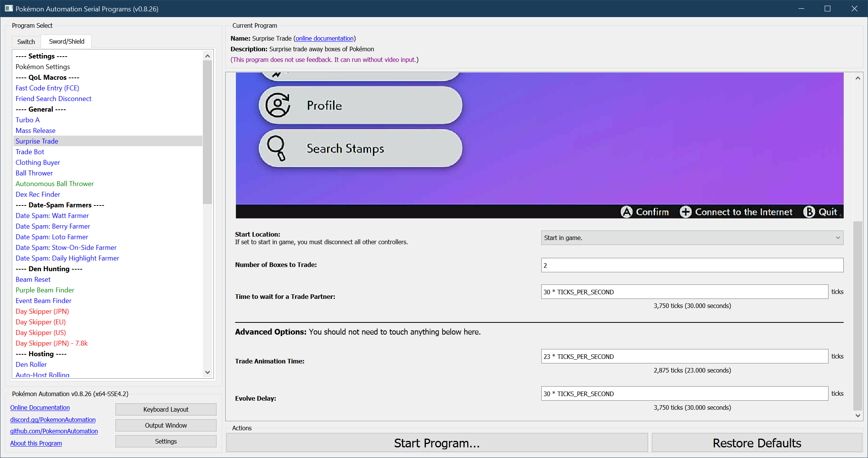868x458 pixels.
Task: Click the plus Connect to Internet icon
Action: point(686,212)
